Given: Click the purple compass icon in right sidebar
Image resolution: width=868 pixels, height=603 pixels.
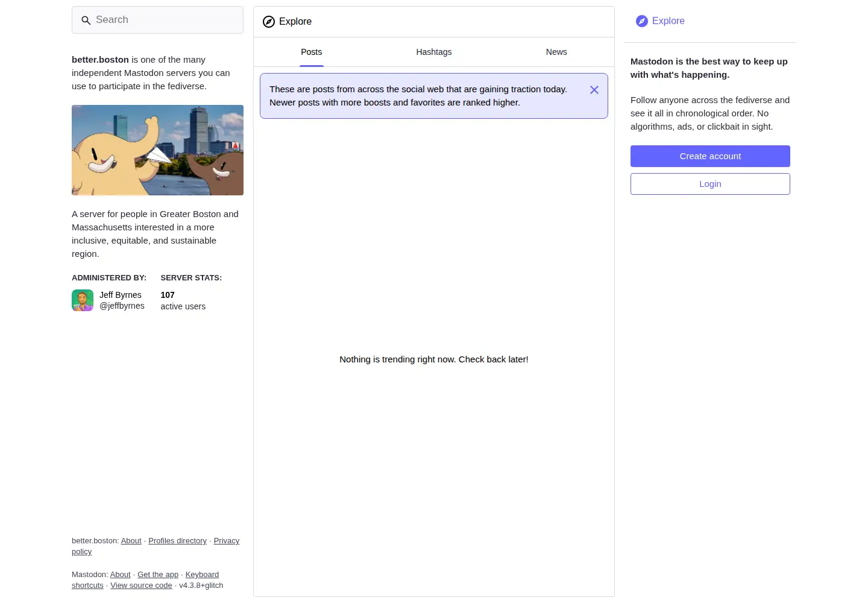Looking at the screenshot, I should click(642, 21).
